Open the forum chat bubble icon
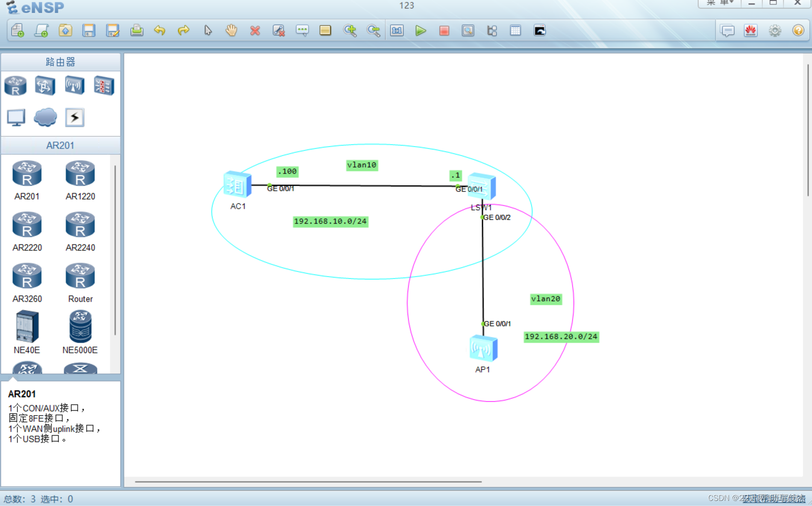 point(727,31)
